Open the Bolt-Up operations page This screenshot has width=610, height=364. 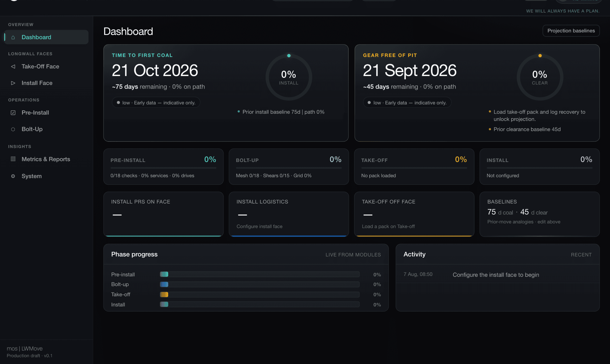coord(46,129)
